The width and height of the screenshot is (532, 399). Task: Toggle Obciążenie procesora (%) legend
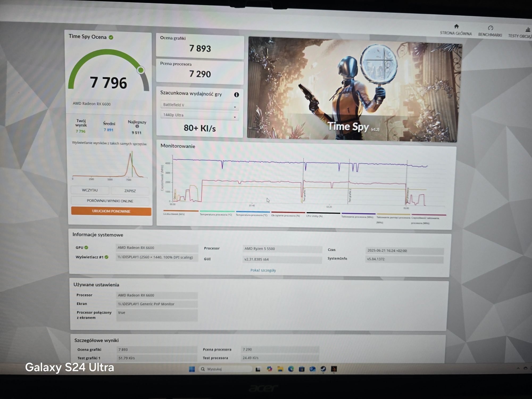tap(288, 214)
